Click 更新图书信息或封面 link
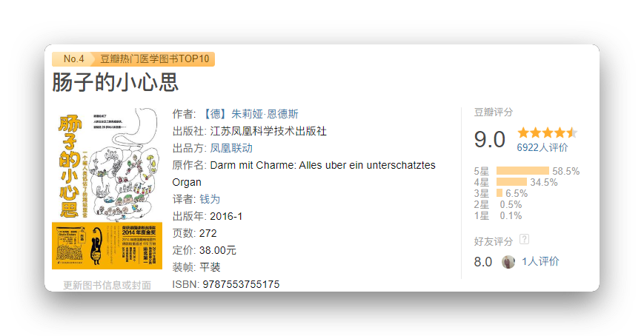644x336 pixels. pyautogui.click(x=107, y=285)
